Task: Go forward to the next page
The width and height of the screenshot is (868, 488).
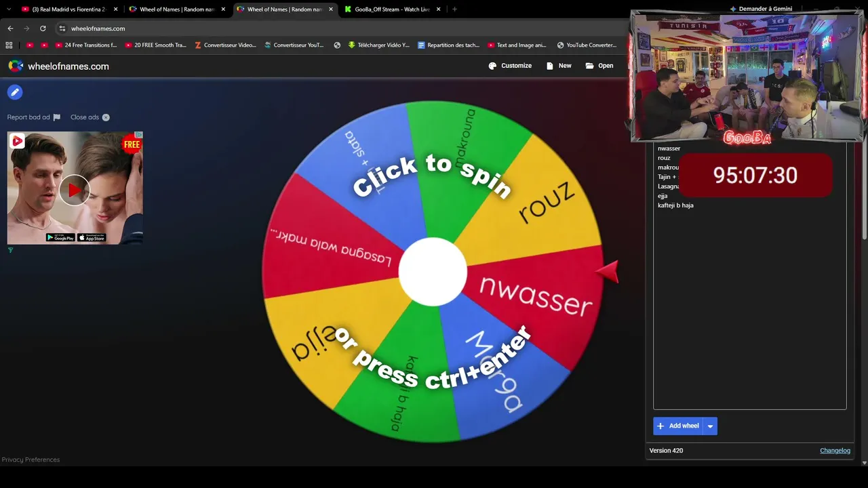Action: (26, 28)
